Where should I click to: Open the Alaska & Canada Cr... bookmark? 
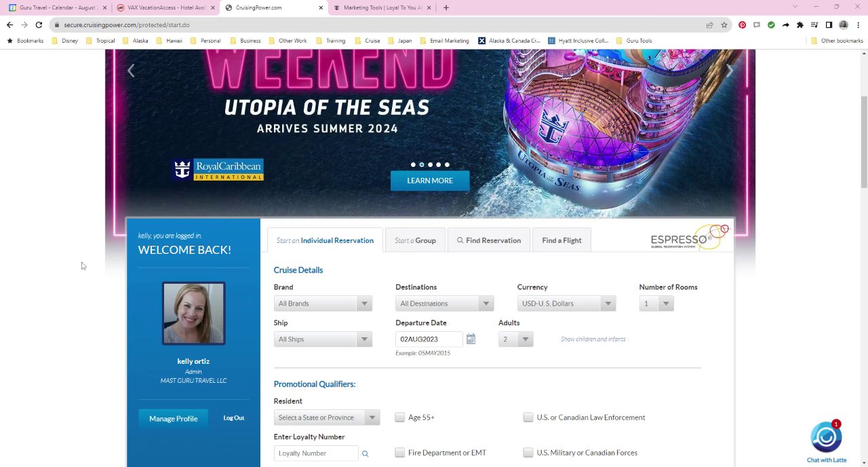point(509,41)
